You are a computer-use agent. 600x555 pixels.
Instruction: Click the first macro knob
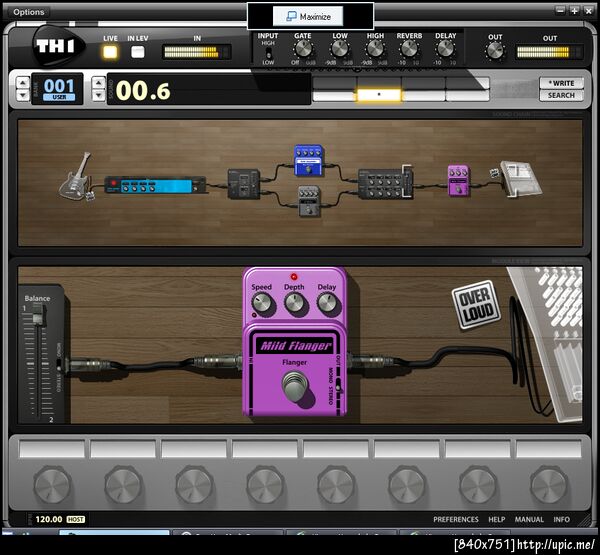52,485
